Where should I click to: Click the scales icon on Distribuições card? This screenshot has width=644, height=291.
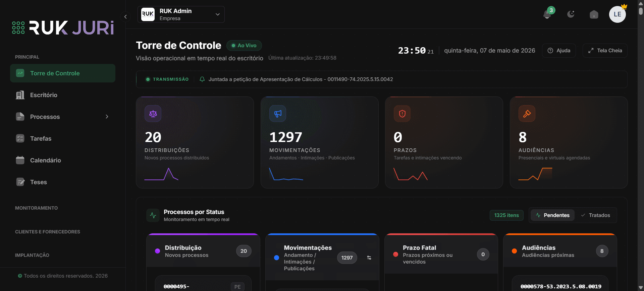(153, 114)
